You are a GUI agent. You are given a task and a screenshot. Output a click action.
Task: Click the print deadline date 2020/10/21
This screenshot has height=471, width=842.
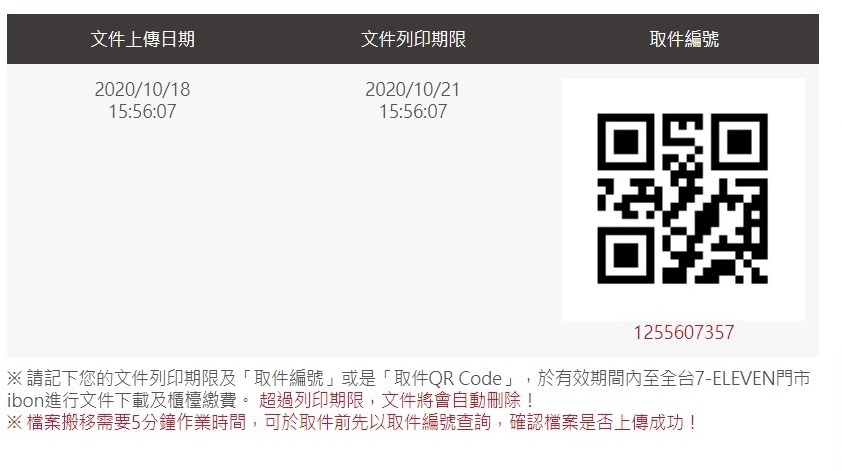[413, 89]
